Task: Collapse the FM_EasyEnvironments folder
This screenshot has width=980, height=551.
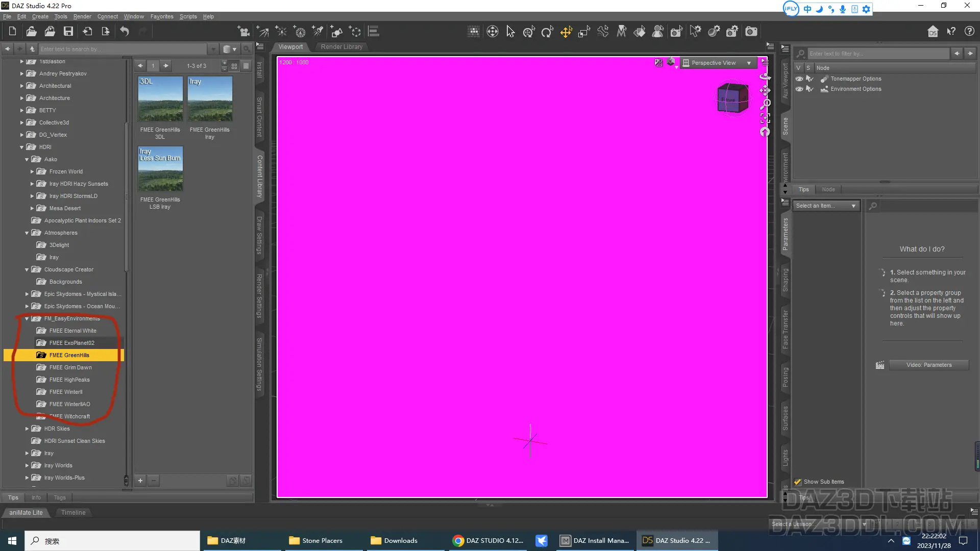Action: [x=27, y=318]
